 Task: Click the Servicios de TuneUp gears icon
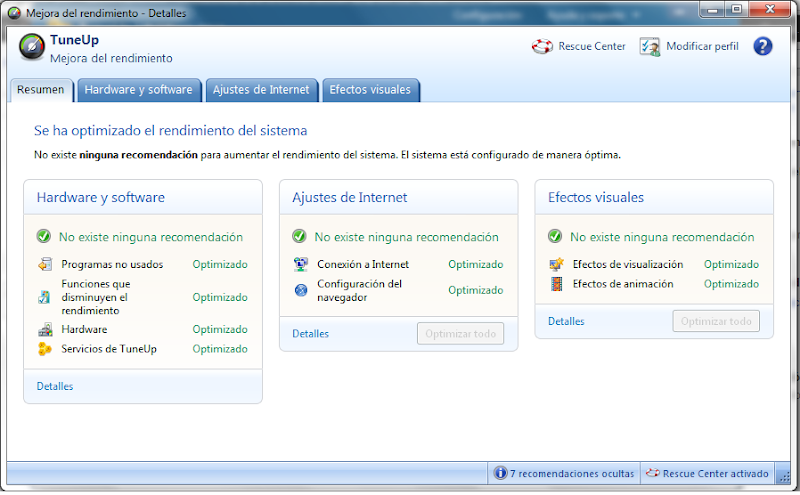pyautogui.click(x=45, y=349)
